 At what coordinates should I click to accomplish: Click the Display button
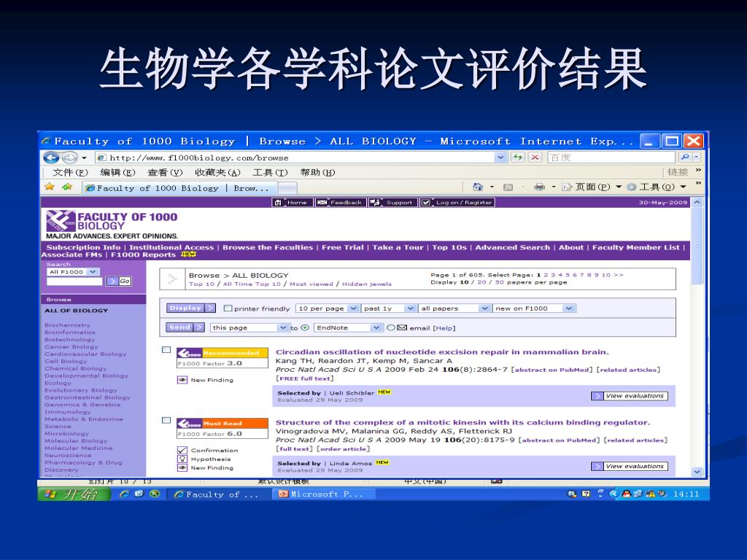(190, 308)
